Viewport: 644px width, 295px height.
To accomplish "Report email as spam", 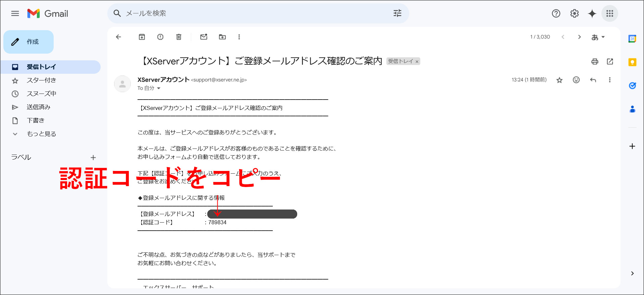I will 160,37.
